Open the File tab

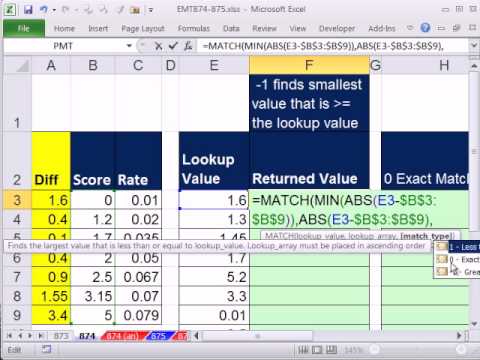(x=24, y=29)
